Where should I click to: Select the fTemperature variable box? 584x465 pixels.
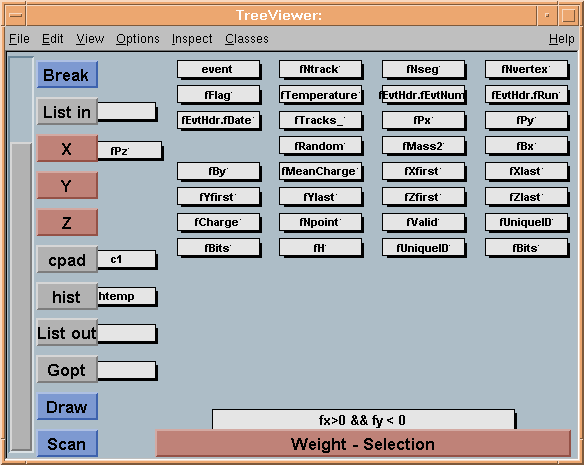[320, 95]
